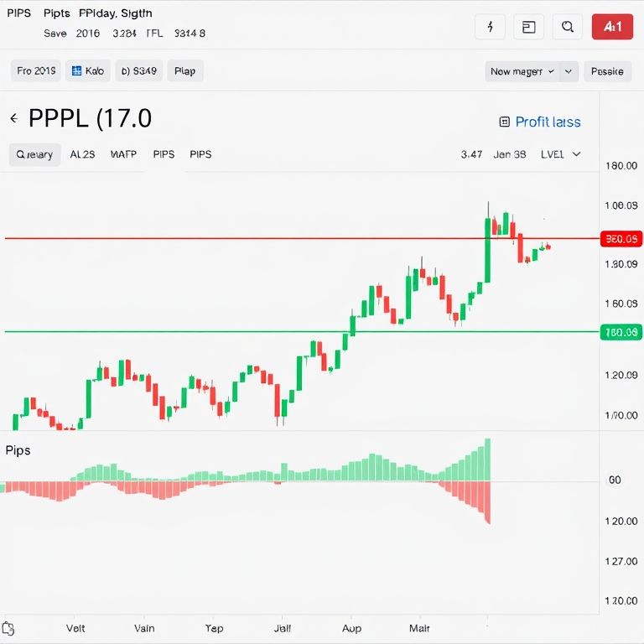This screenshot has width=644, height=644.
Task: Expand the chevron next to New magert
Action: (569, 71)
